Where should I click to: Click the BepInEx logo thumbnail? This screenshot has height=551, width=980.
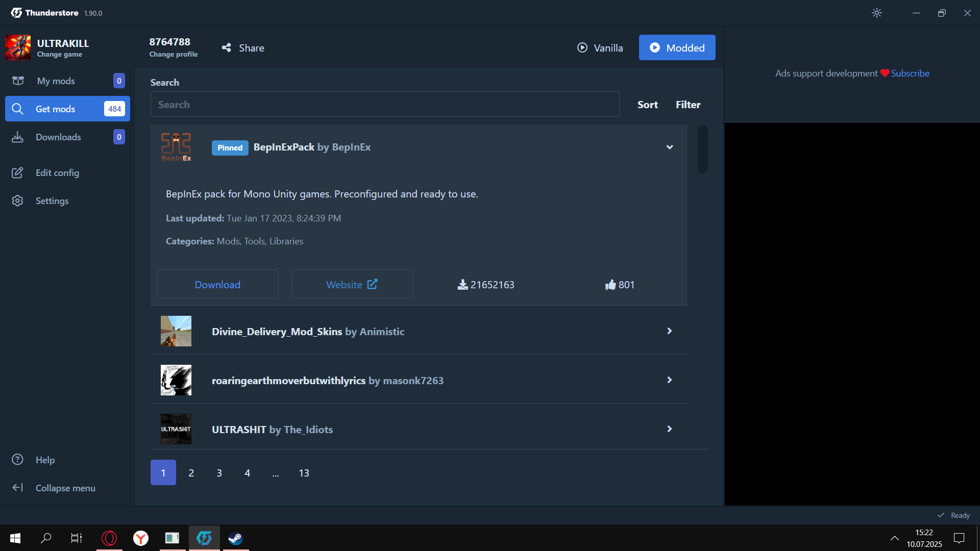tap(176, 147)
